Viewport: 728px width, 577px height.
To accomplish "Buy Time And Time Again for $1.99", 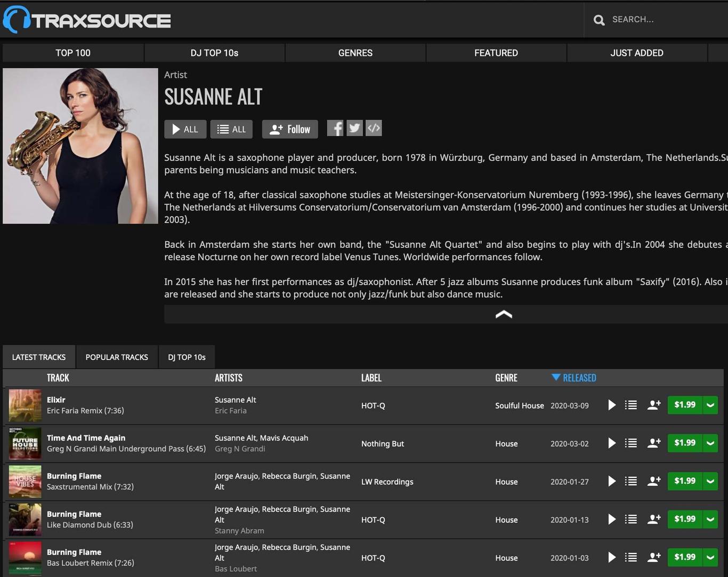I will tap(685, 443).
